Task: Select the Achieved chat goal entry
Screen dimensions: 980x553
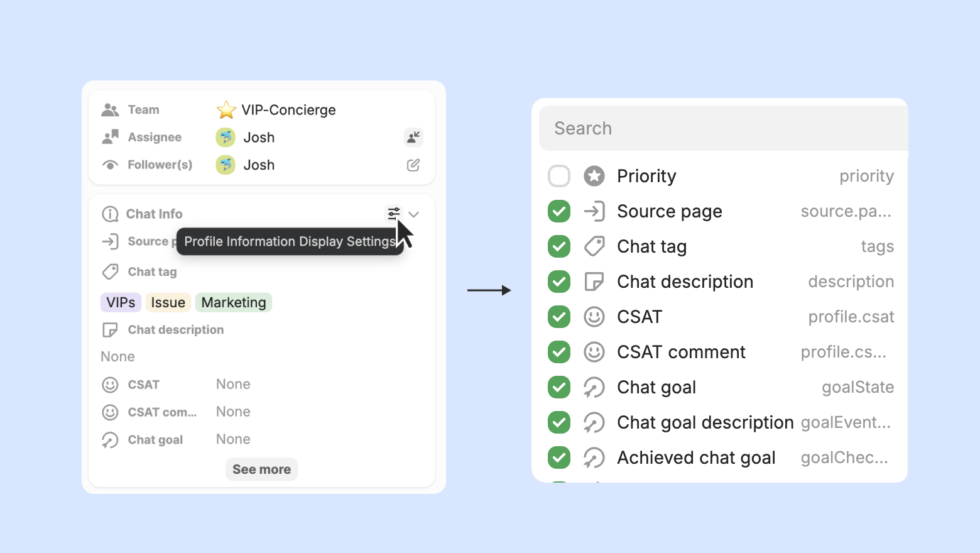Action: pyautogui.click(x=696, y=457)
